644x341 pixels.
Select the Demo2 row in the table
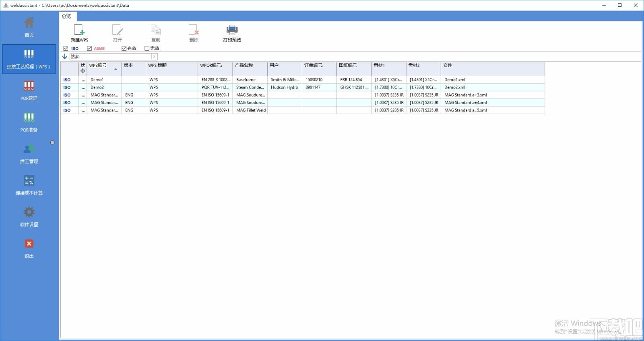pos(303,87)
